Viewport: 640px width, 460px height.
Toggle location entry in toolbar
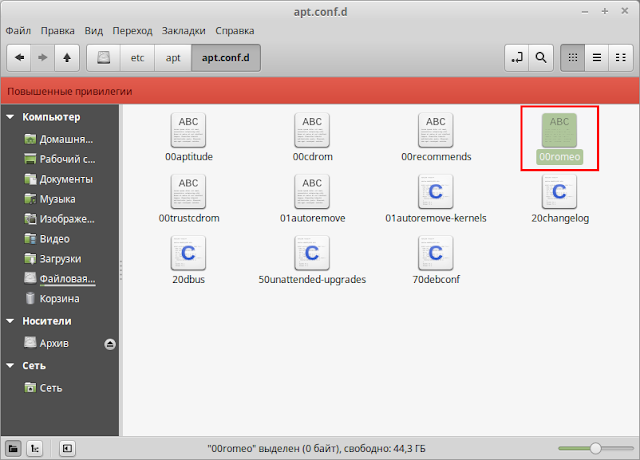click(517, 58)
